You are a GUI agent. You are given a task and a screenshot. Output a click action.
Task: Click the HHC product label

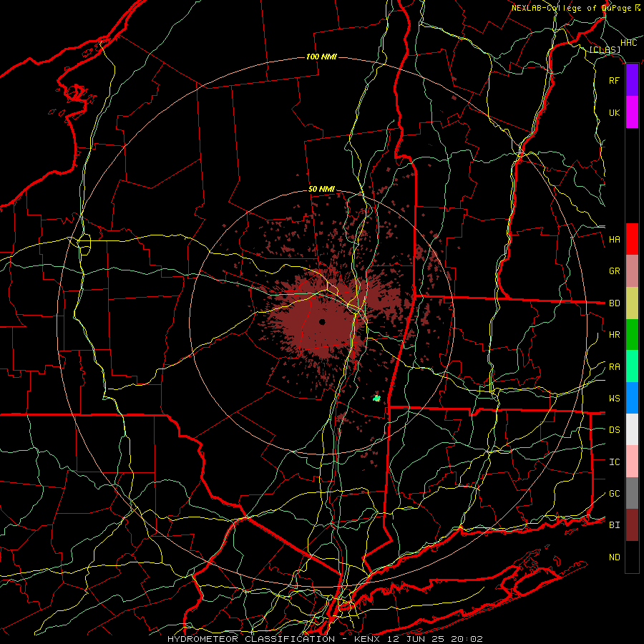pyautogui.click(x=628, y=43)
